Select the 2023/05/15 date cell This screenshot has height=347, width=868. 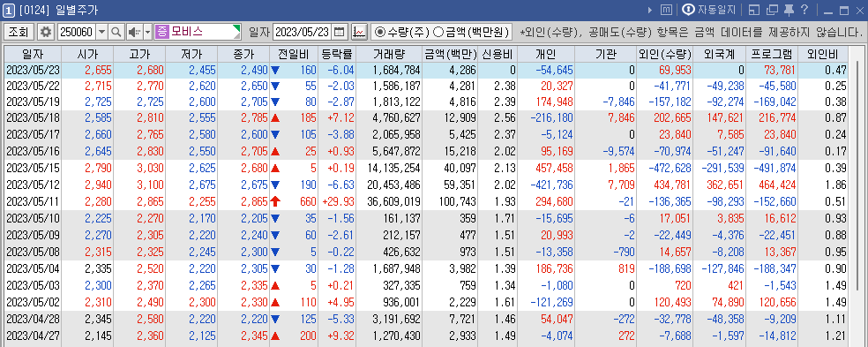tap(32, 168)
